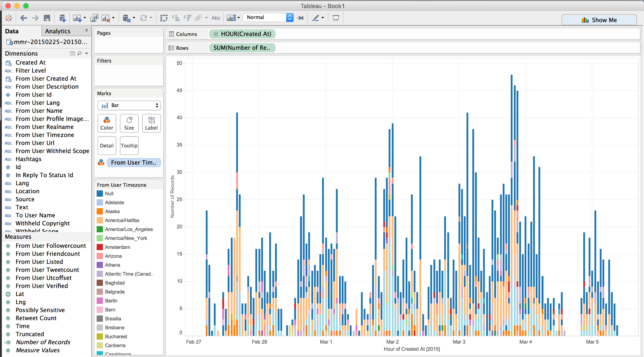Click the Detail marks button
The image size is (644, 357).
(x=107, y=146)
